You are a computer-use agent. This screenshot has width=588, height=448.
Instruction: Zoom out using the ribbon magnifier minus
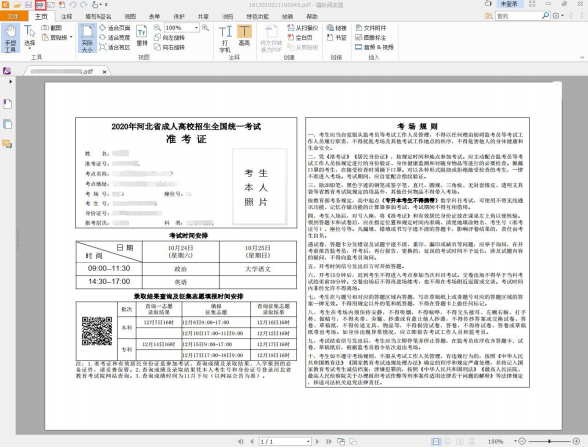tap(157, 28)
